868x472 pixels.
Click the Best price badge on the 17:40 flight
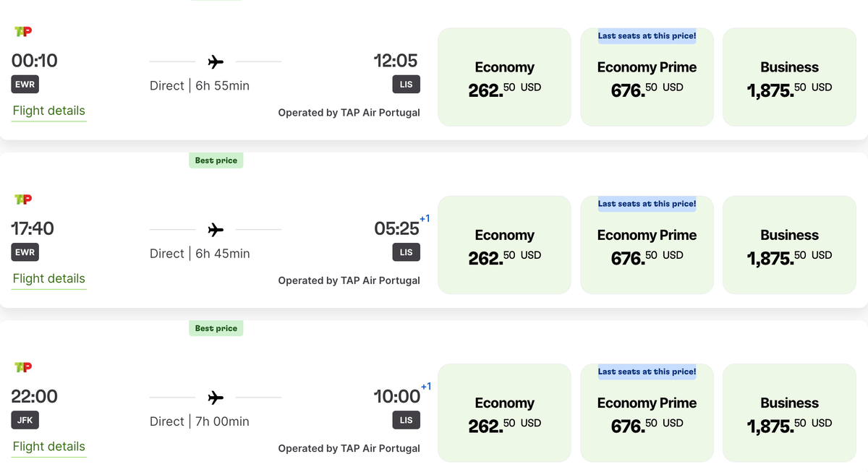point(216,160)
